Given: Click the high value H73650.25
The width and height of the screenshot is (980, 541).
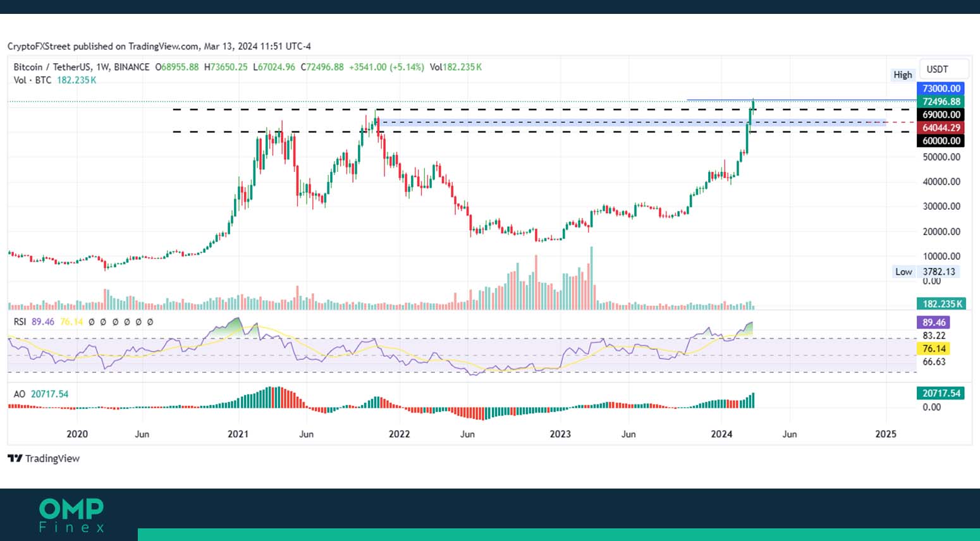Looking at the screenshot, I should (x=226, y=67).
